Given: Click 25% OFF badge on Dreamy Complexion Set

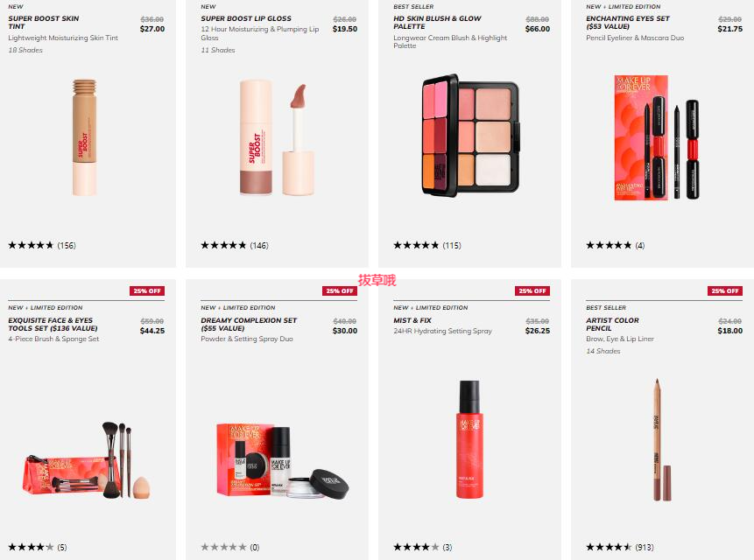Looking at the screenshot, I should pyautogui.click(x=340, y=291).
